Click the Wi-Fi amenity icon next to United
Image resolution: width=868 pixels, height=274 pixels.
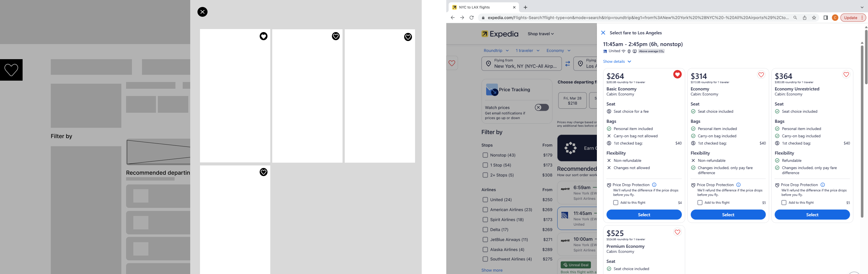pos(623,51)
